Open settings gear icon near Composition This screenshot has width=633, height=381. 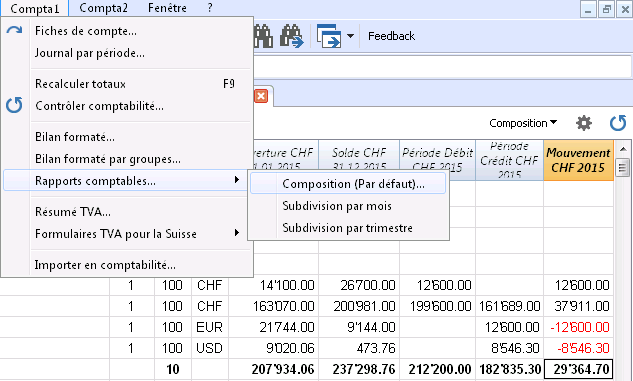584,123
